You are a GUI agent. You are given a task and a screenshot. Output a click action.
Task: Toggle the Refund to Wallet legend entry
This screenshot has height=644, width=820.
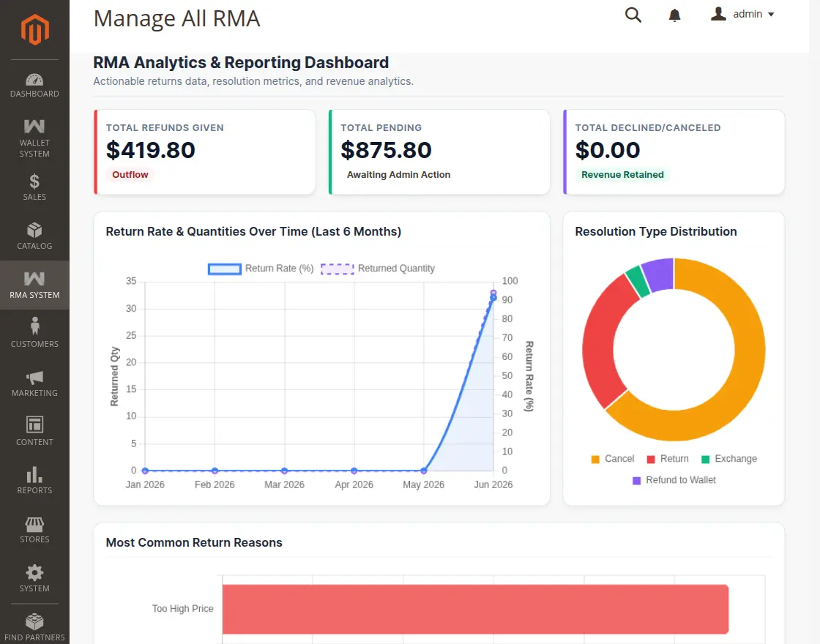click(674, 480)
